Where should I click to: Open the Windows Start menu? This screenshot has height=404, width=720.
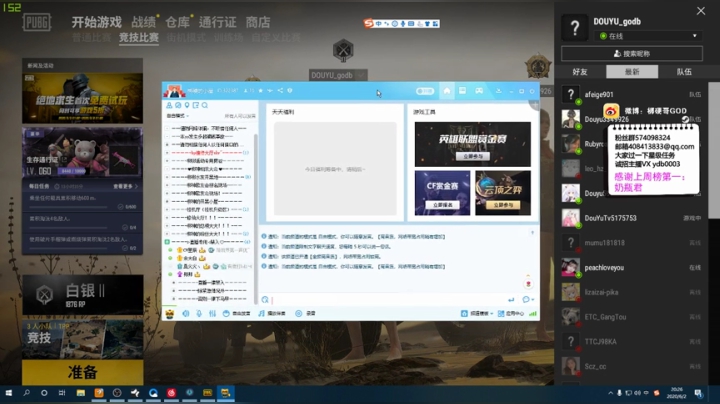(x=8, y=393)
